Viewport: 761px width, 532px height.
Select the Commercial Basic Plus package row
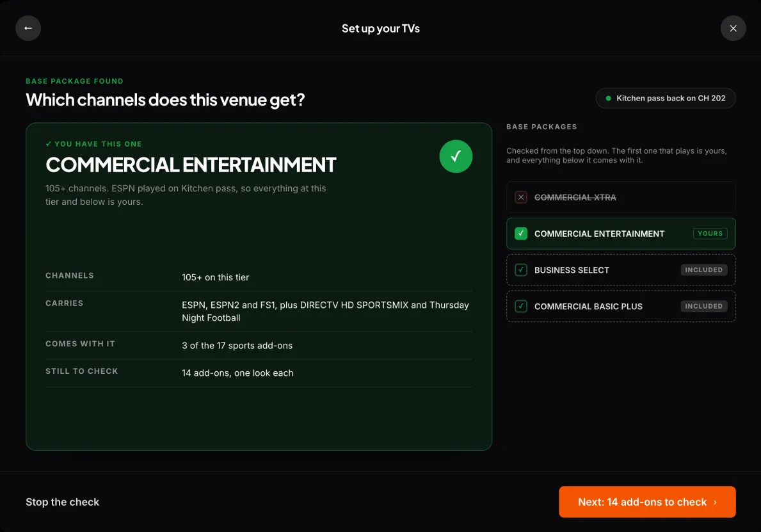click(621, 306)
